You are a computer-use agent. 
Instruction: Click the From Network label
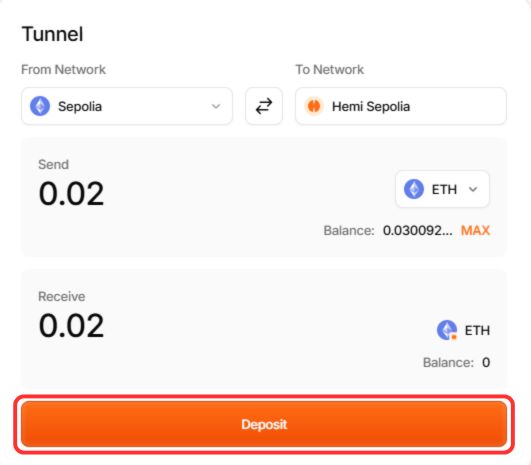63,69
